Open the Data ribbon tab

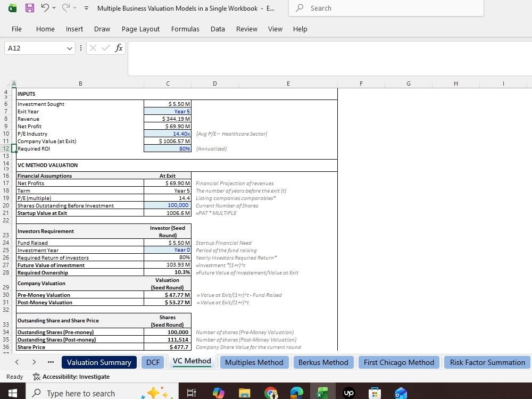coord(218,29)
